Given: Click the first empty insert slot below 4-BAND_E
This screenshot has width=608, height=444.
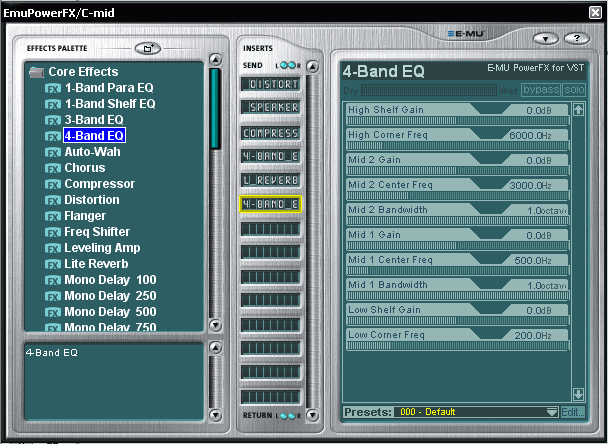Looking at the screenshot, I should pyautogui.click(x=271, y=229).
